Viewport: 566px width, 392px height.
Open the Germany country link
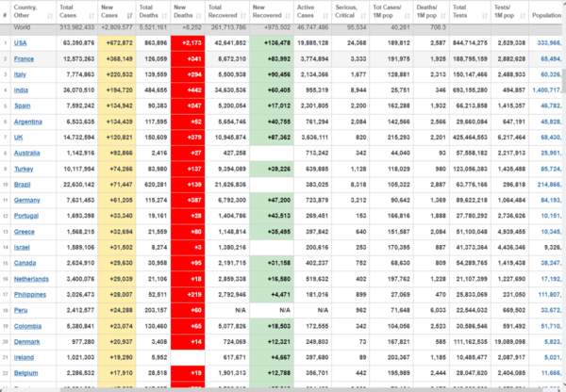(x=27, y=200)
